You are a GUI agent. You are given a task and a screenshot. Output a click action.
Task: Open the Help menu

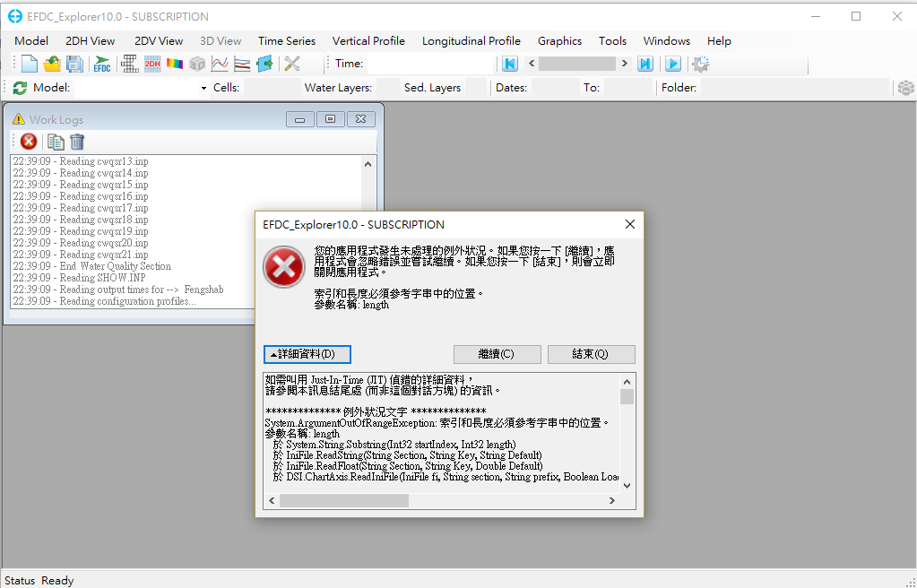coord(719,41)
